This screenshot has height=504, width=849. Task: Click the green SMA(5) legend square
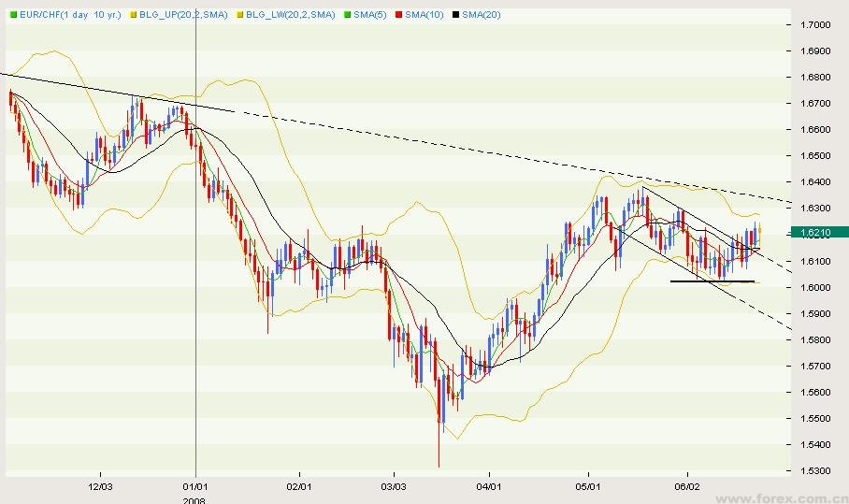point(348,15)
